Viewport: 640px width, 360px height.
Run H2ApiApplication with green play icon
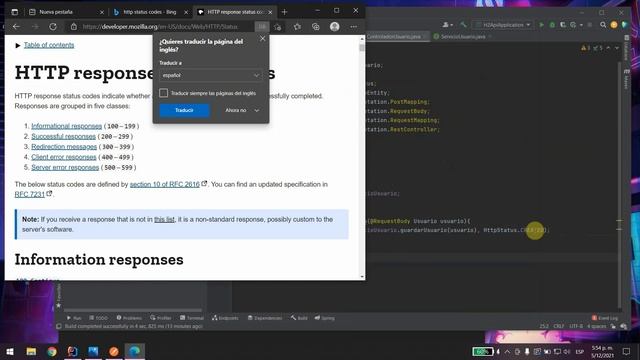(x=541, y=25)
